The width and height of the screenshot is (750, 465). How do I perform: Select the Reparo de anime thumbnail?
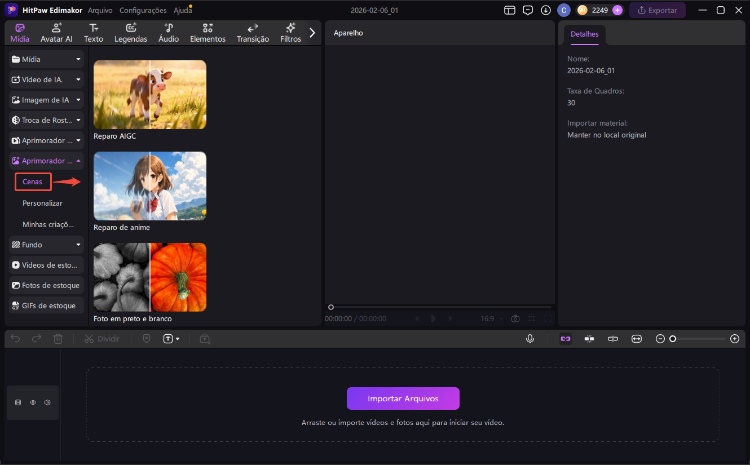[150, 186]
